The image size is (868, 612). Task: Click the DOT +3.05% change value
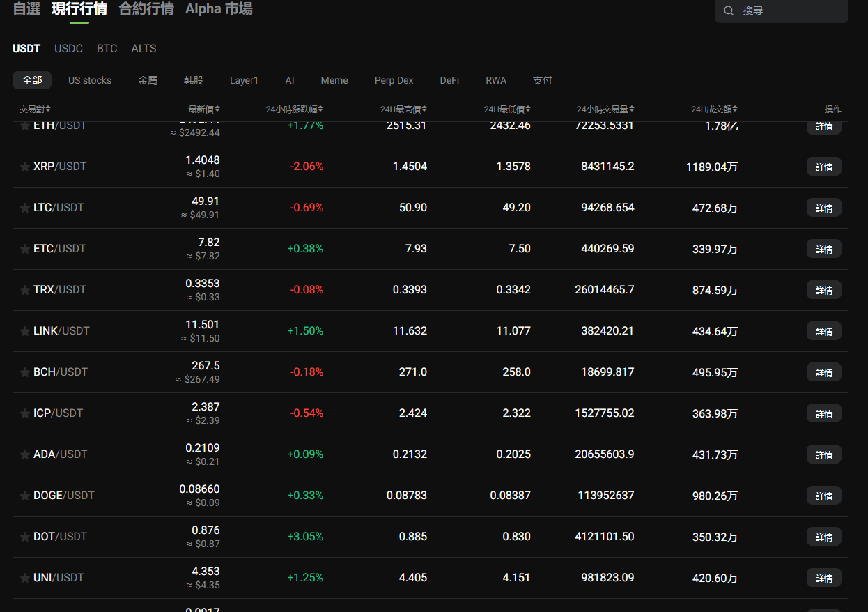305,537
